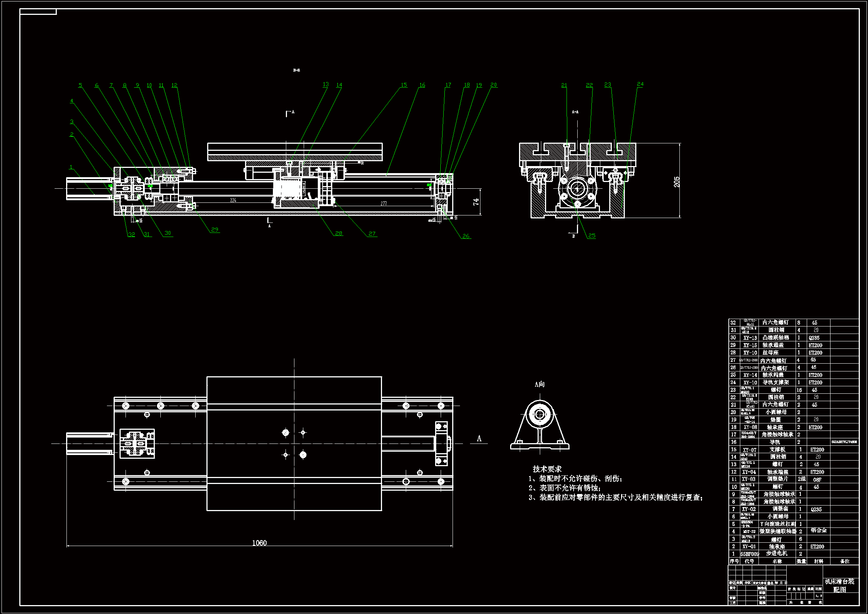Image resolution: width=868 pixels, height=614 pixels.
Task: Click the 277 dimension in section view
Action: coord(384,204)
